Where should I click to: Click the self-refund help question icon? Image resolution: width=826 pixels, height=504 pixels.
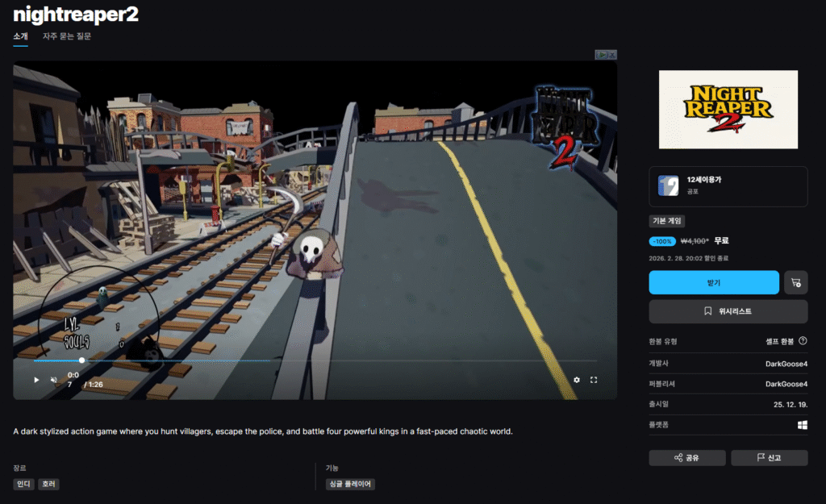tap(803, 341)
